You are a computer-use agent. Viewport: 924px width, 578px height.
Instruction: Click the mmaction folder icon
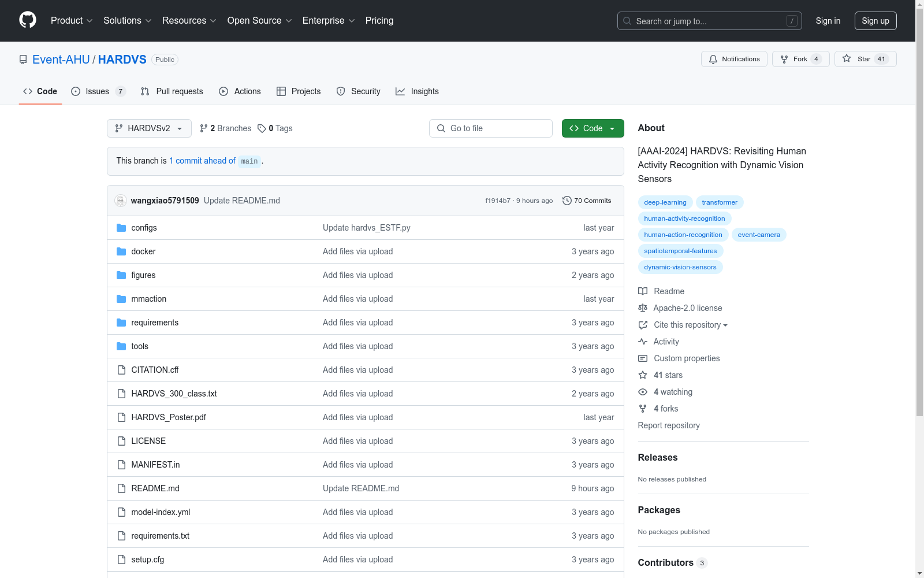tap(121, 299)
